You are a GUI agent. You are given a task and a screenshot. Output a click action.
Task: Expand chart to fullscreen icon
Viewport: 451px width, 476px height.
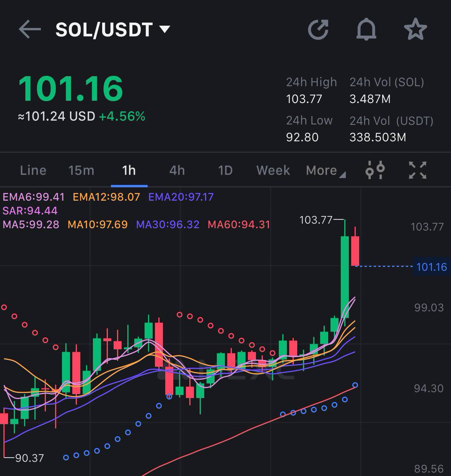pyautogui.click(x=417, y=170)
